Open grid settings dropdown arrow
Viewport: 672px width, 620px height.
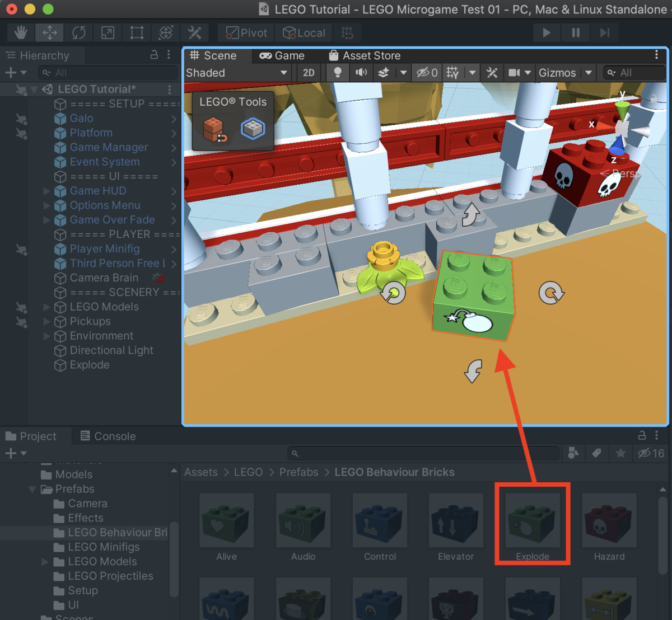473,73
